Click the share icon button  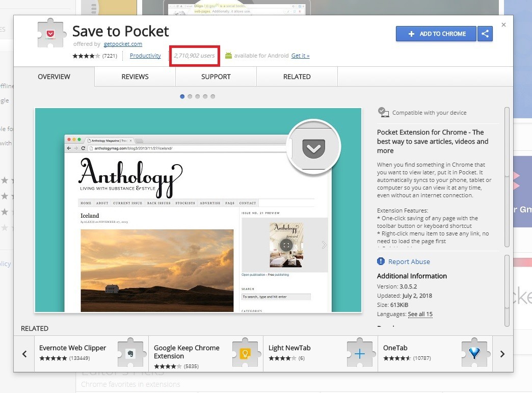(485, 34)
